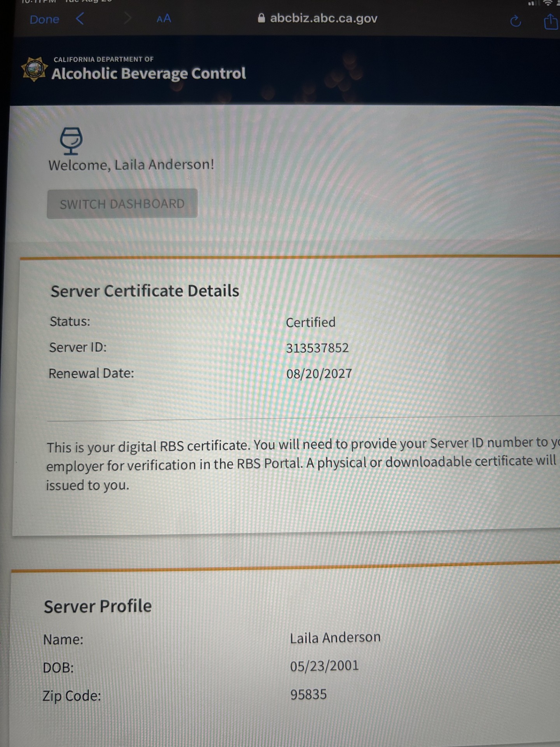Screen dimensions: 560x747
Task: Open the AA text size menu
Action: 164,19
